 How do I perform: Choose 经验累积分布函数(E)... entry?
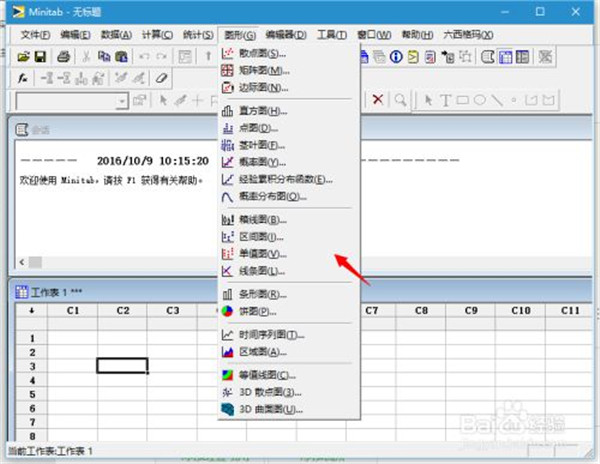tap(289, 179)
